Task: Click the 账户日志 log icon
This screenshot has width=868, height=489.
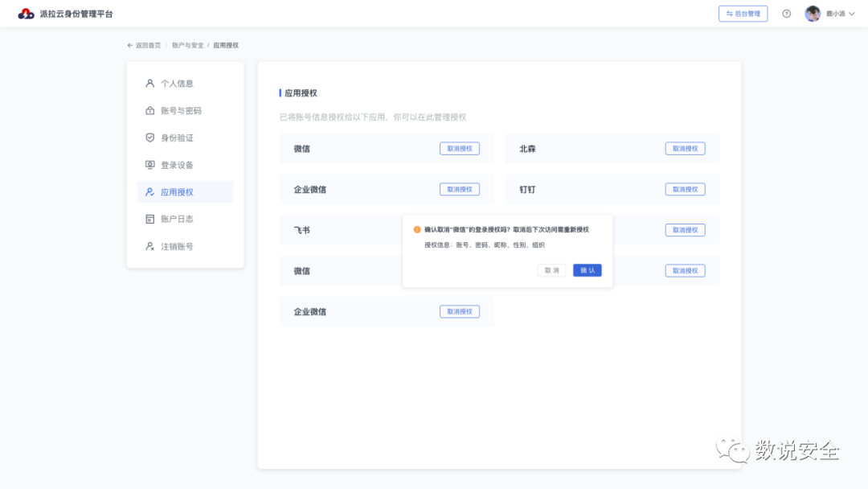Action: (149, 219)
